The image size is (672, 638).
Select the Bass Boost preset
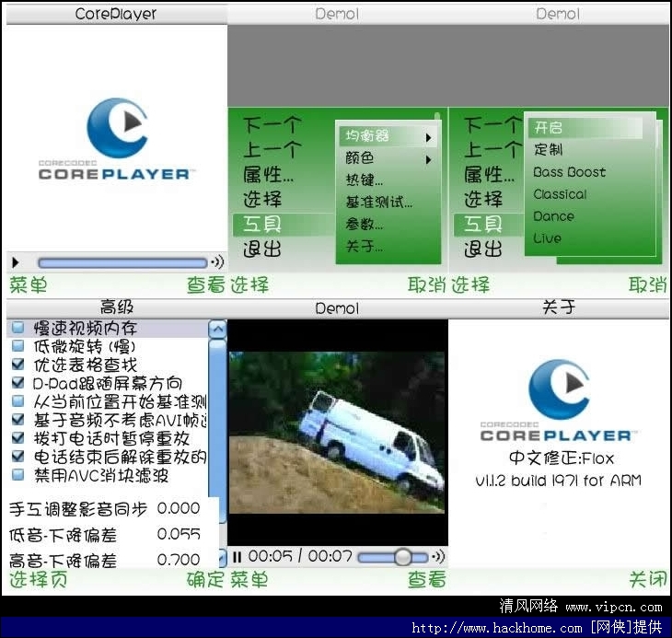coord(570,172)
